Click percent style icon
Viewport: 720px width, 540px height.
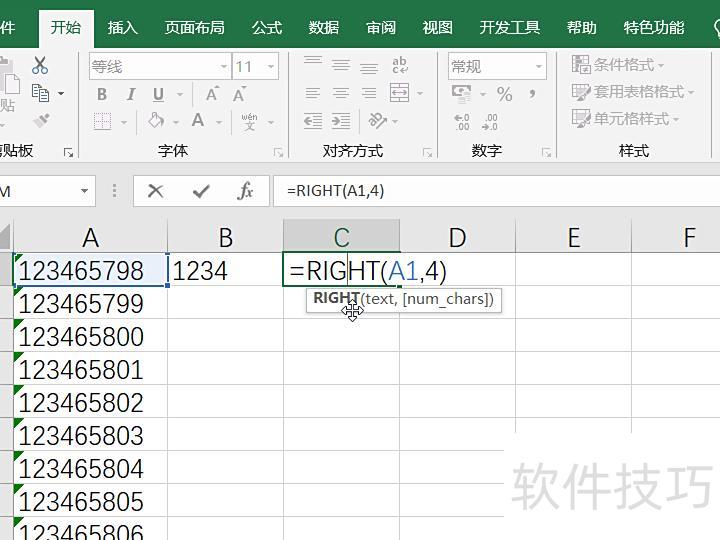(x=504, y=94)
